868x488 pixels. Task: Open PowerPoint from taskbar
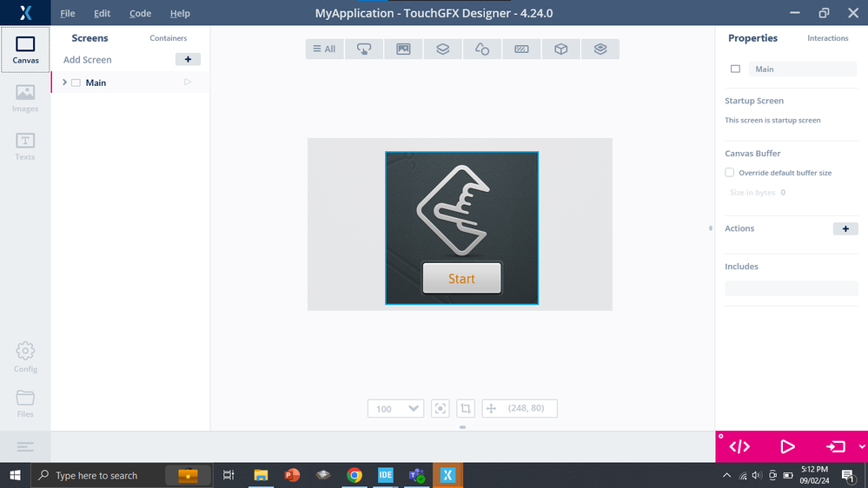[292, 475]
